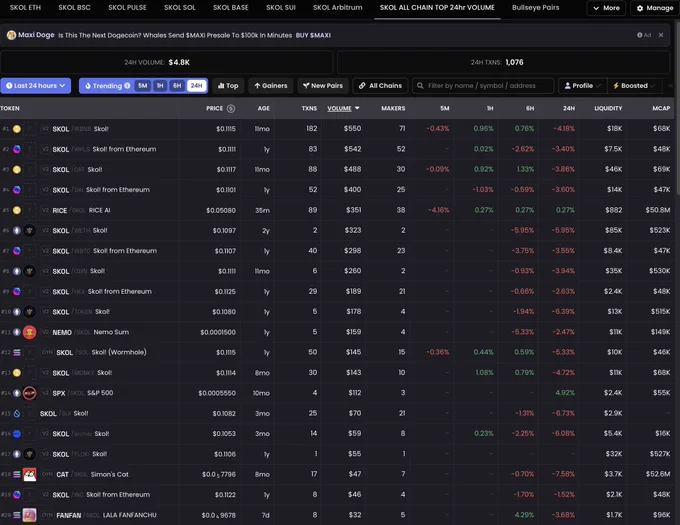The width and height of the screenshot is (680, 525).
Task: Select the 5M trending timeframe
Action: tap(143, 86)
